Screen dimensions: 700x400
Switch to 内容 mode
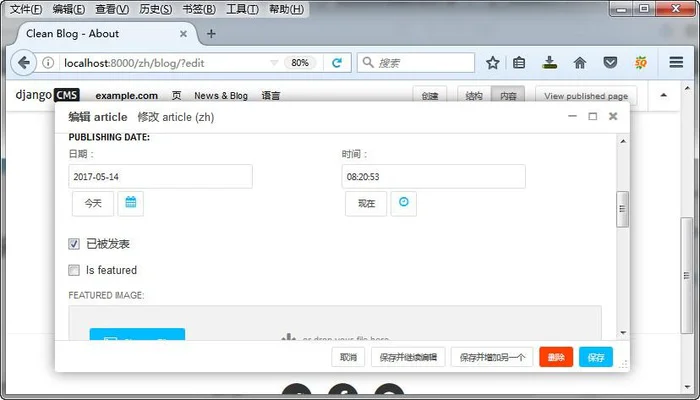(508, 96)
